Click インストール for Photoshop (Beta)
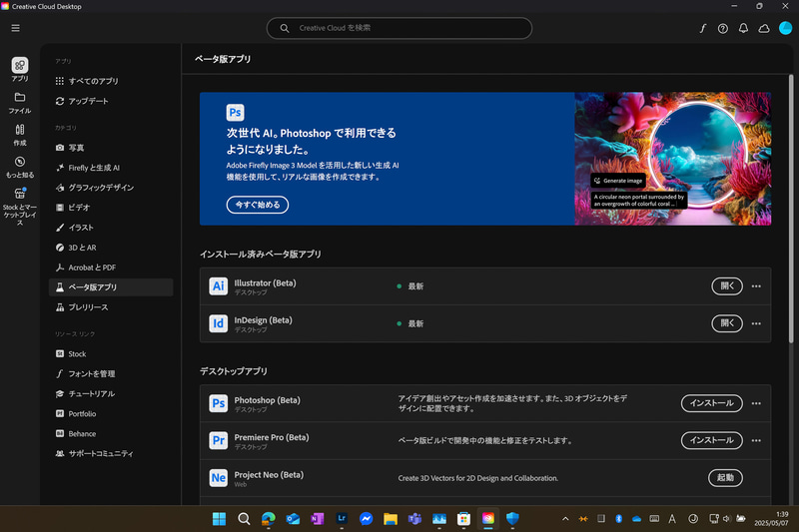 coord(711,403)
